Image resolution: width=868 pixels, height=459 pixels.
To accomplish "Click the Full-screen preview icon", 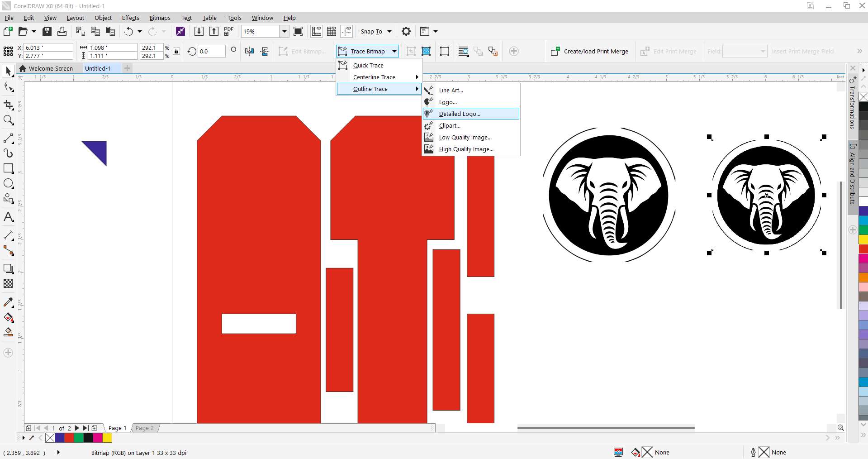I will 298,31.
